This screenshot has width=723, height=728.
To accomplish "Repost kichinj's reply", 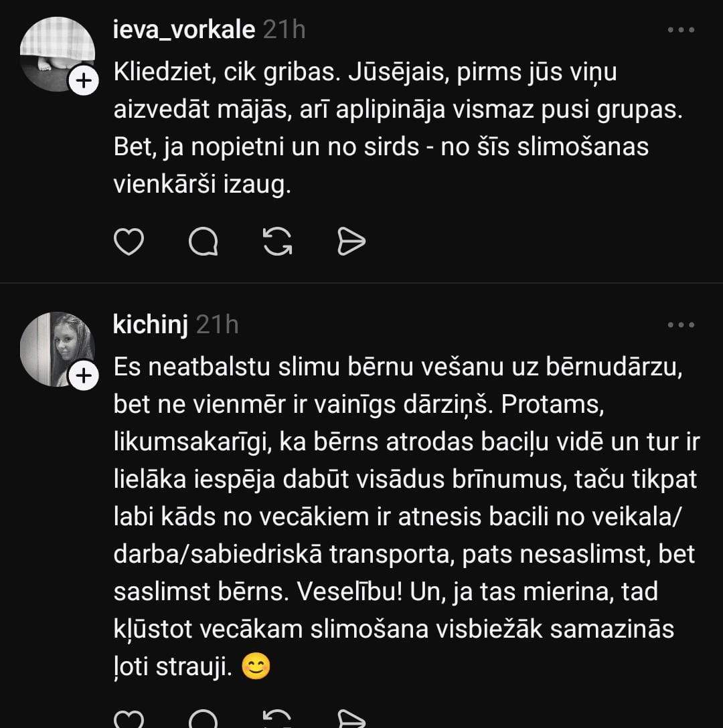I will coord(277,719).
